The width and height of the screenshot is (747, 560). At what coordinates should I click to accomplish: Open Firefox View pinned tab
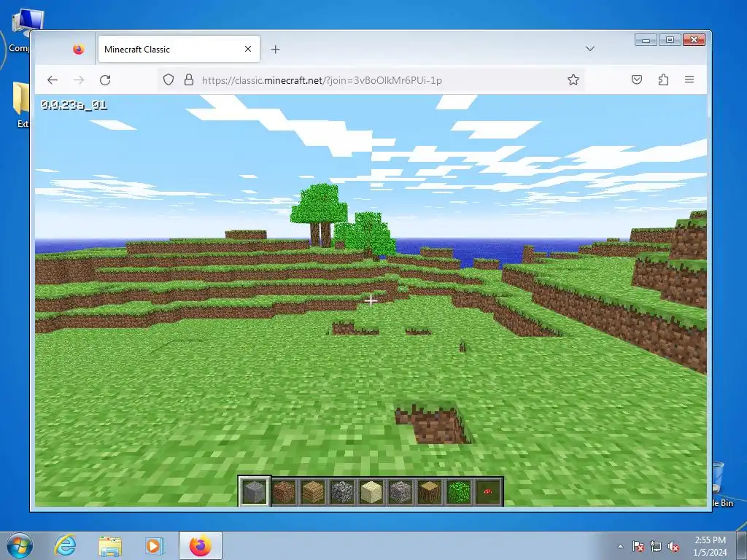coord(79,49)
